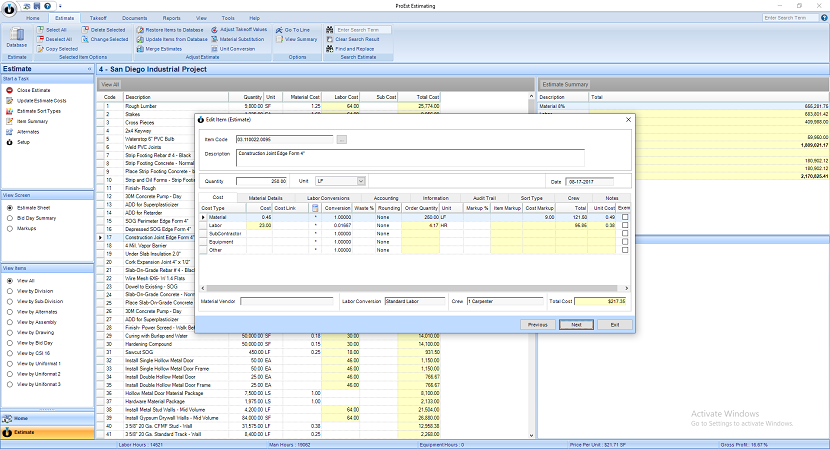
Task: Click the Item Code browse ellipsis button
Action: (341, 139)
